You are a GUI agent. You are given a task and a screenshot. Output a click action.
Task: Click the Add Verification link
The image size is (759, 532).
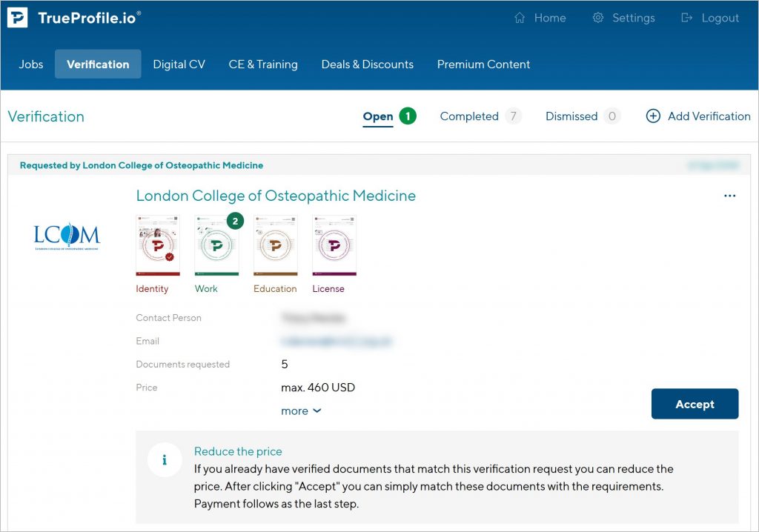coord(709,116)
